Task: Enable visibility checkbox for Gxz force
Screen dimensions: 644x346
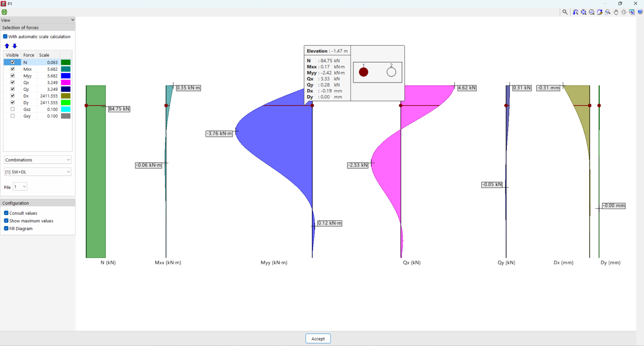Action: pyautogui.click(x=13, y=109)
